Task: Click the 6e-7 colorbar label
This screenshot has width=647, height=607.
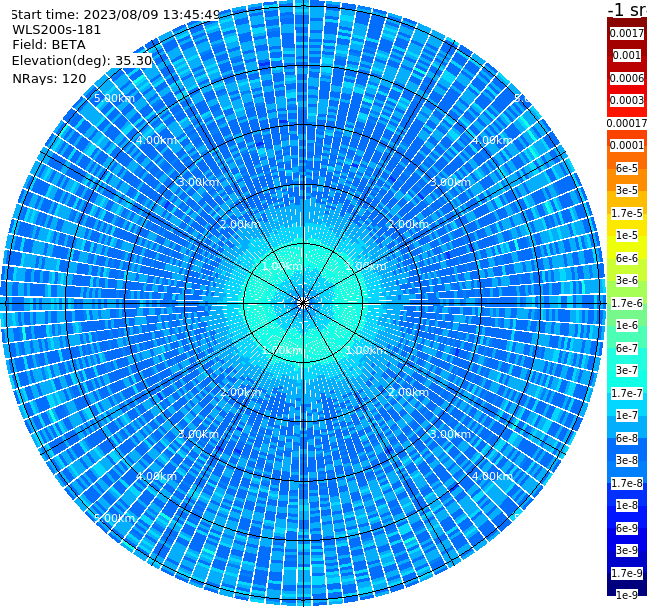Action: 627,348
